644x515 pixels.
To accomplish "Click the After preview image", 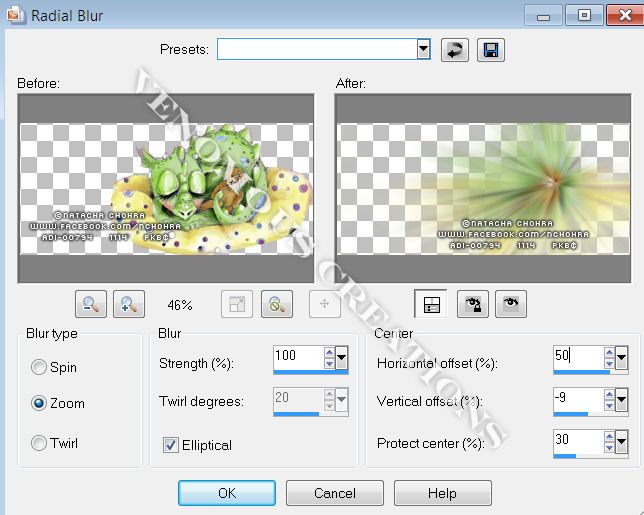I will [483, 189].
